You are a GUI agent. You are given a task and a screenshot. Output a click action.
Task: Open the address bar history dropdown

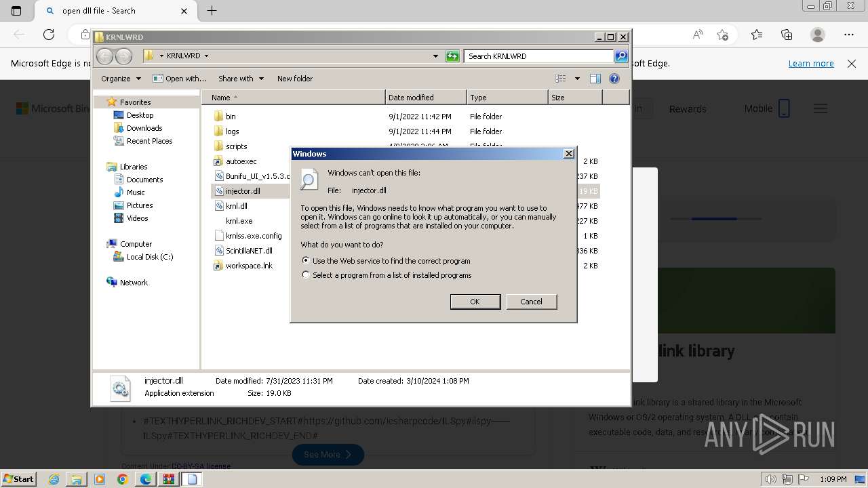click(435, 56)
